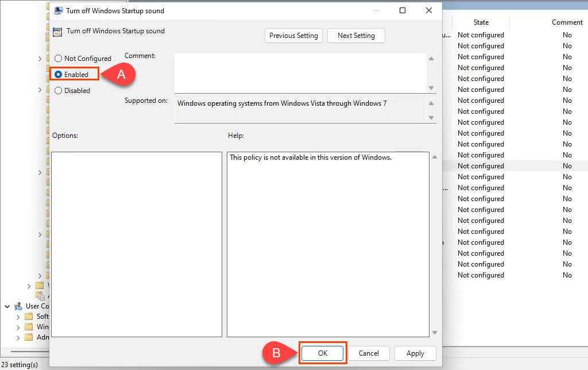Select the Administrative Templates folder icon under User Configuration

[x=29, y=337]
